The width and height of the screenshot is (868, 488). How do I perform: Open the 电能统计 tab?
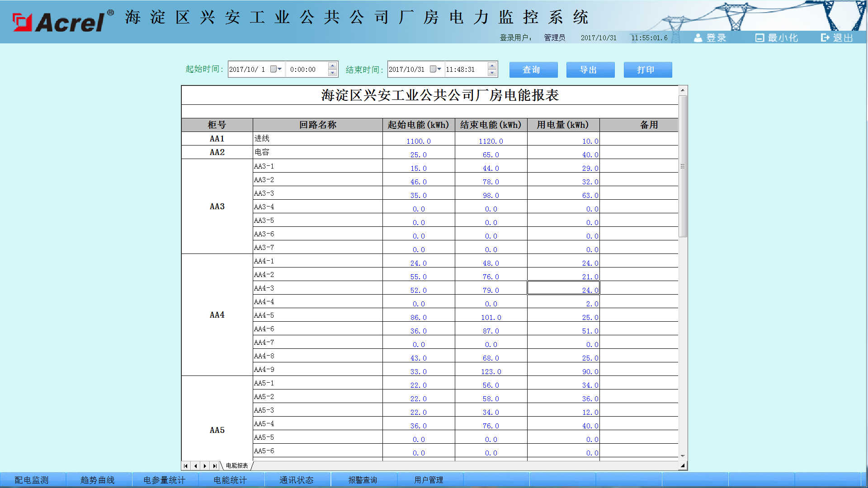point(231,480)
